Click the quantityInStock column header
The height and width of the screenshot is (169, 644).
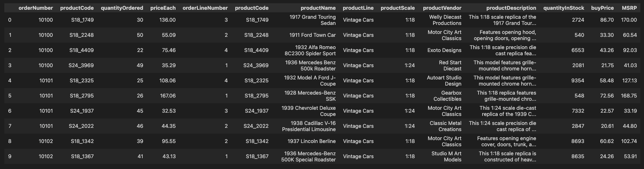click(x=564, y=8)
